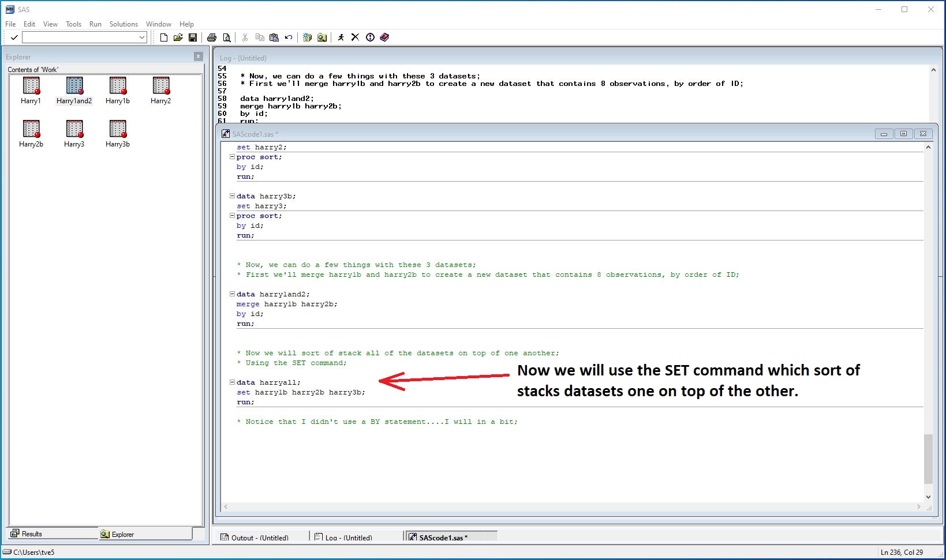Click the Print Preview icon
This screenshot has width=946, height=560.
tap(227, 37)
